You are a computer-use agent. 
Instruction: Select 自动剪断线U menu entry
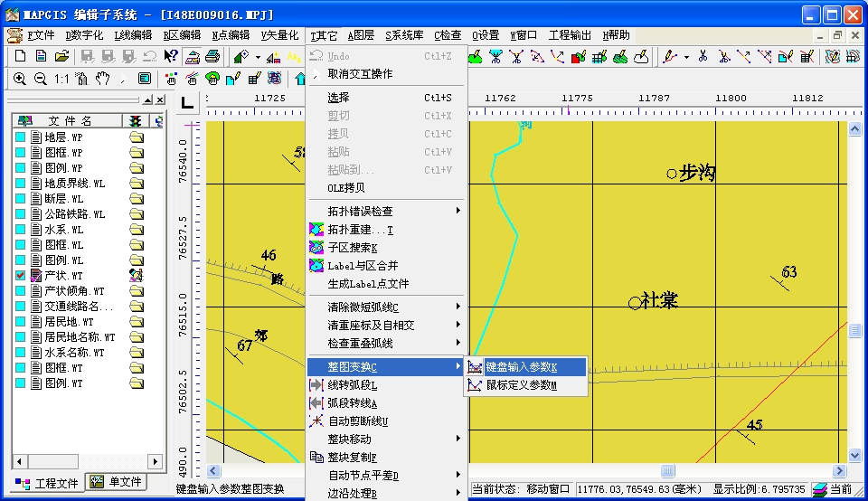(386, 421)
